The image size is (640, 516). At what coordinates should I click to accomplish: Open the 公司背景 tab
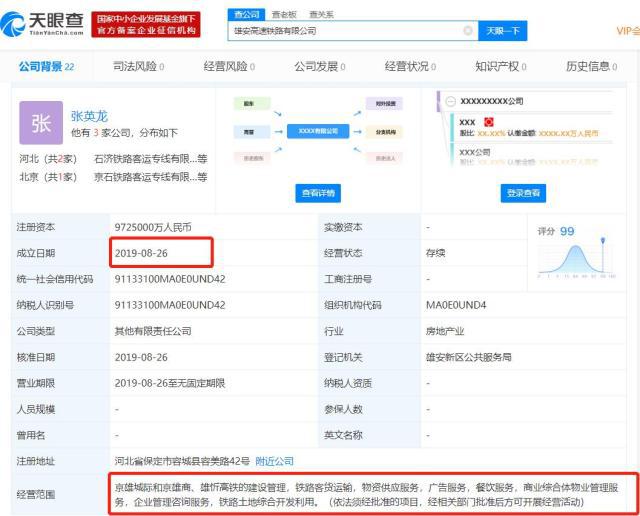point(46,66)
